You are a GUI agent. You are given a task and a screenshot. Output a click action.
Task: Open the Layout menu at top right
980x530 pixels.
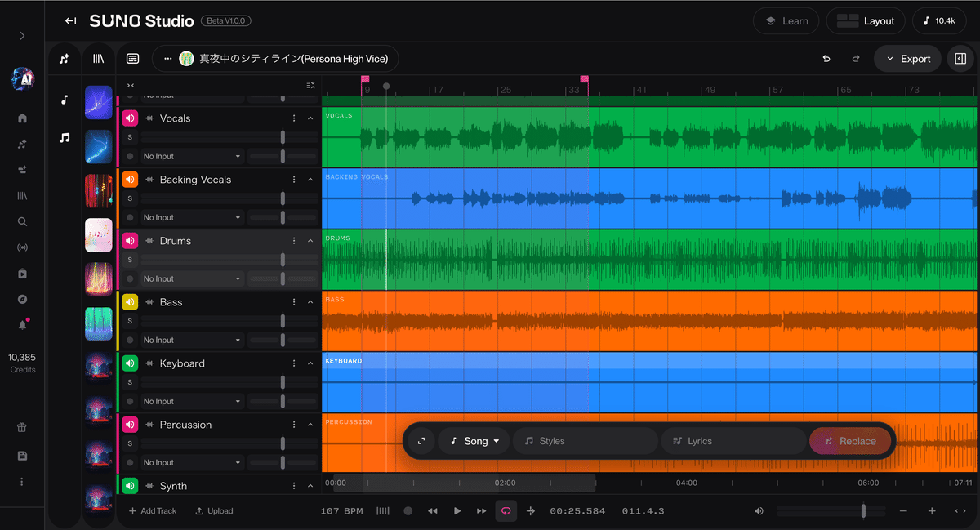point(866,20)
